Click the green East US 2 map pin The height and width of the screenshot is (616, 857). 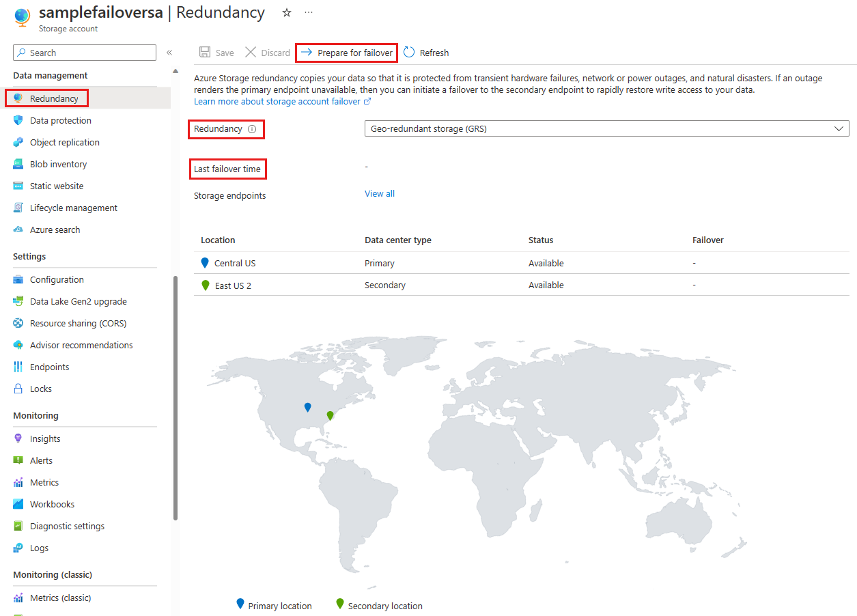(330, 415)
